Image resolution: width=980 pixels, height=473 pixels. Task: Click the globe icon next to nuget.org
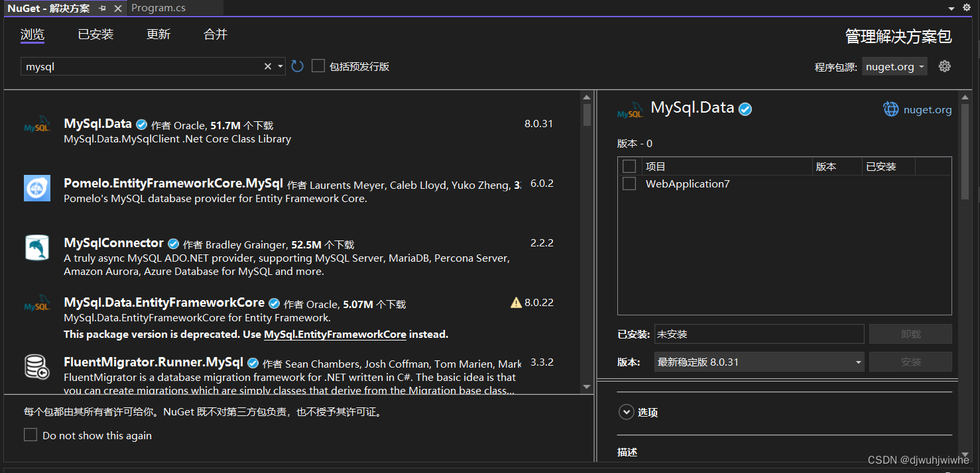click(x=890, y=109)
